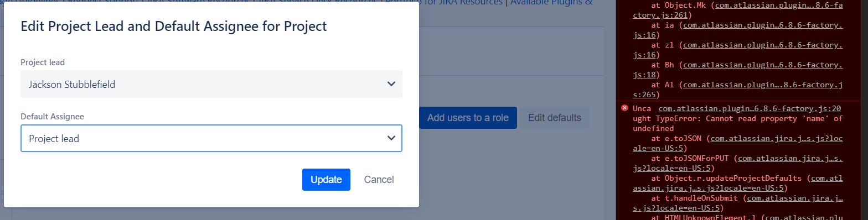The image size is (868, 220).
Task: Open factory.js:265 link at Al frame
Action: [738, 90]
